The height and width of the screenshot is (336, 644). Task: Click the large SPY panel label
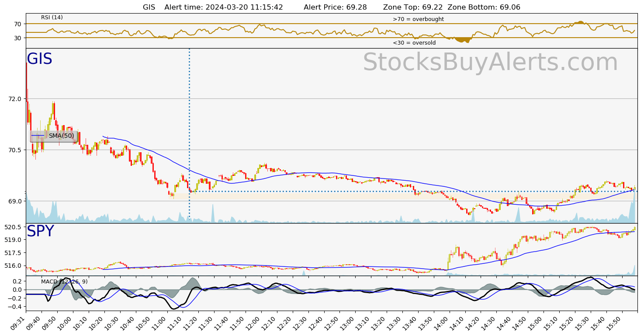click(x=40, y=231)
